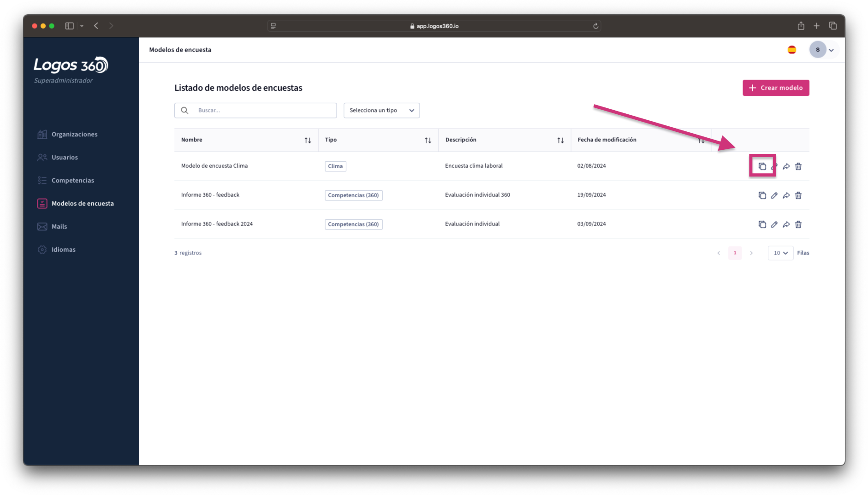The width and height of the screenshot is (868, 495).
Task: Open the browser sidebar options chevron
Action: pyautogui.click(x=82, y=26)
